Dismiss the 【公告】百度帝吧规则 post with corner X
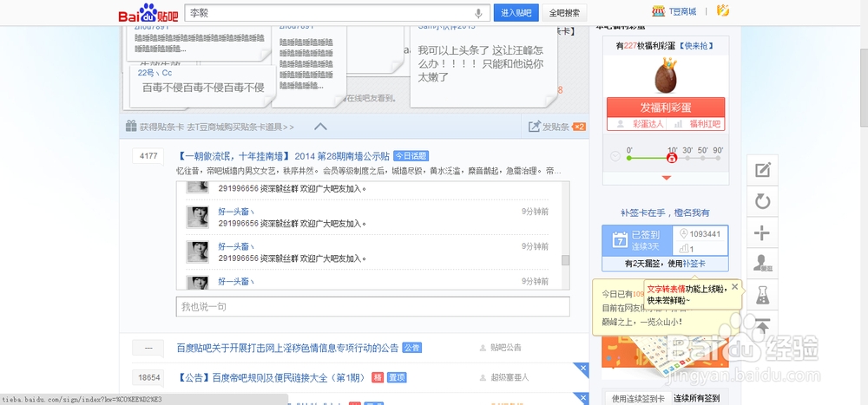Image resolution: width=868 pixels, height=405 pixels. click(582, 369)
